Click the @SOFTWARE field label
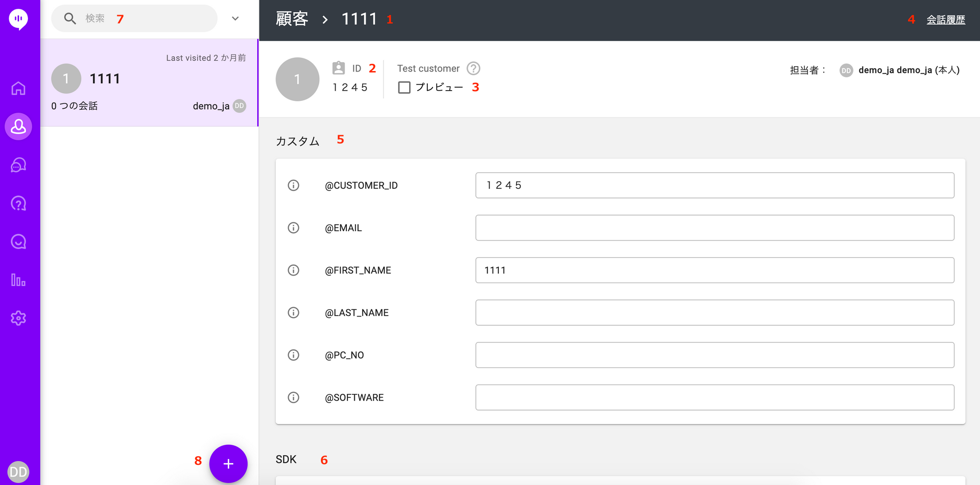 point(354,397)
